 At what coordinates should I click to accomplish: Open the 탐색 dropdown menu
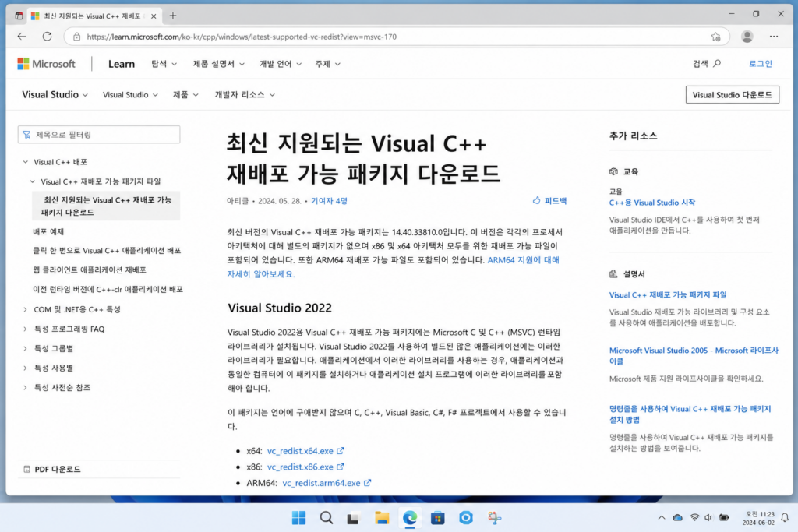(x=164, y=64)
